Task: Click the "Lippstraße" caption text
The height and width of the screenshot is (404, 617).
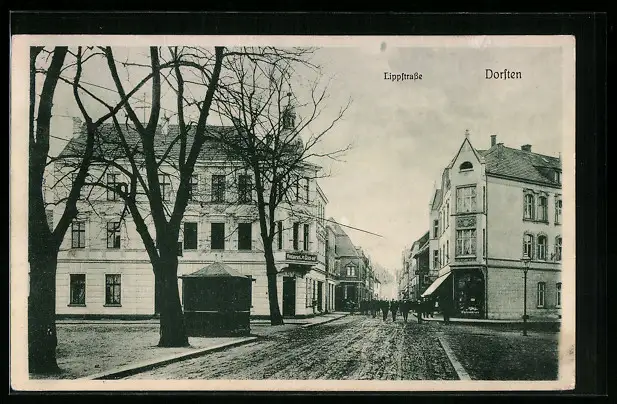Action: (403, 76)
